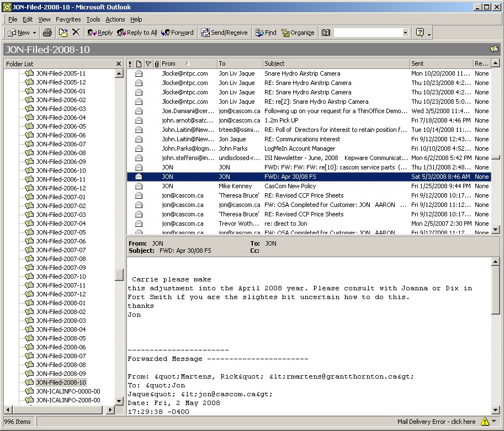Image resolution: width=504 pixels, height=431 pixels.
Task: Click the folder icon at right of banner
Action: 494,49
